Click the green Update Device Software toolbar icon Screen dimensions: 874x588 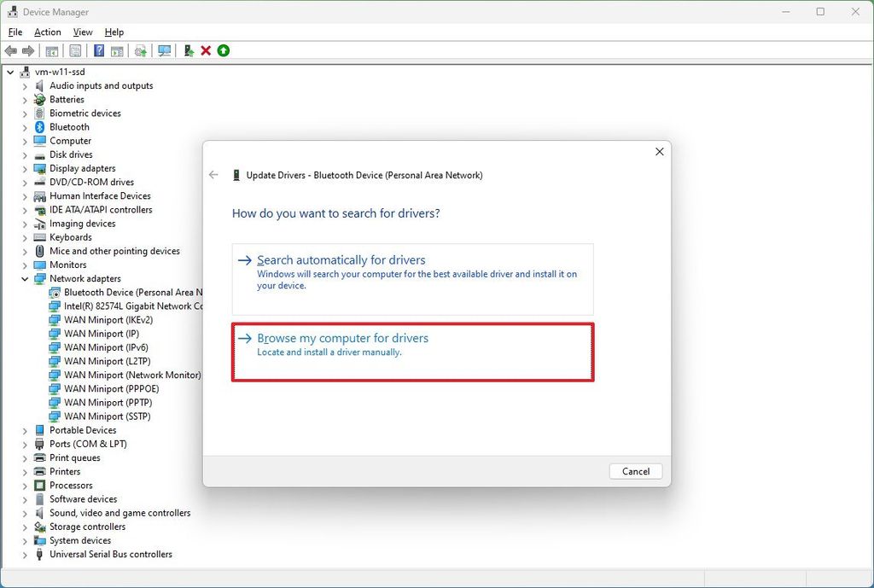click(x=223, y=50)
